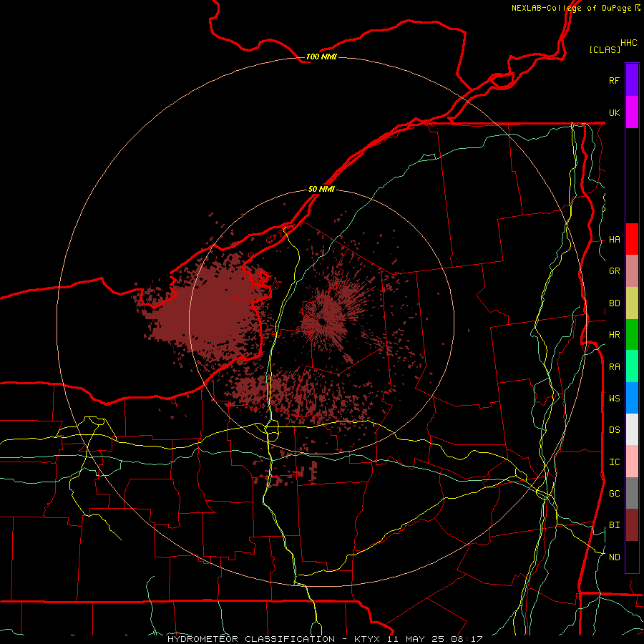Select the GR pink legend swatch
Viewport: 644px width, 644px height.
632,271
